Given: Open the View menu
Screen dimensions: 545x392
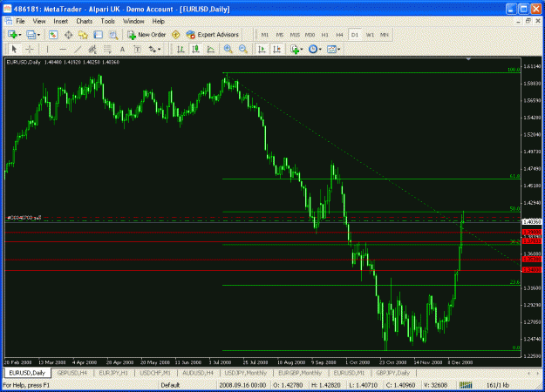Looking at the screenshot, I should point(39,21).
